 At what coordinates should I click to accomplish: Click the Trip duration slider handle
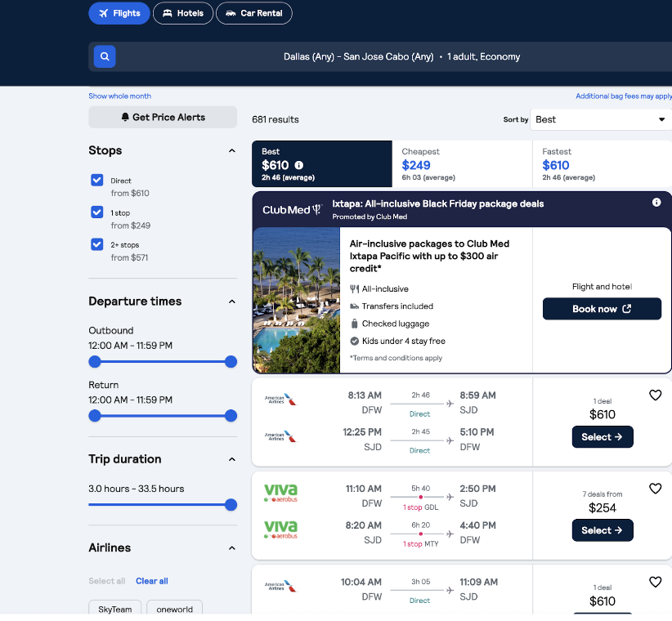(231, 504)
